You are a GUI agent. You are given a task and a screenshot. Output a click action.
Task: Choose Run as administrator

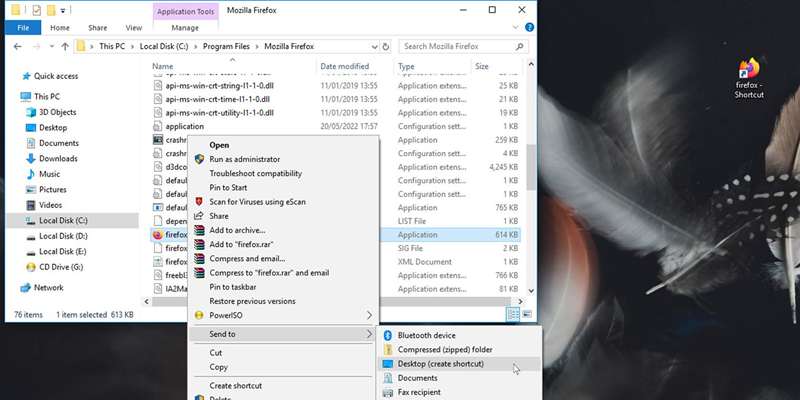(244, 159)
